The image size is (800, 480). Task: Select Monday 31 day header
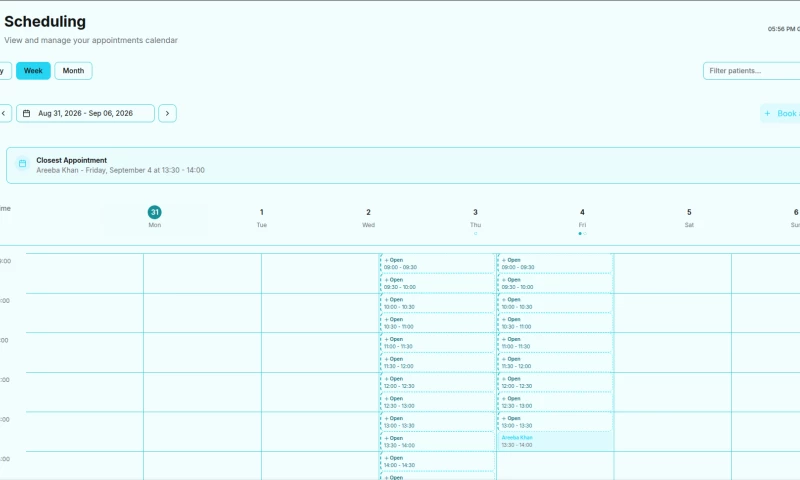155,217
